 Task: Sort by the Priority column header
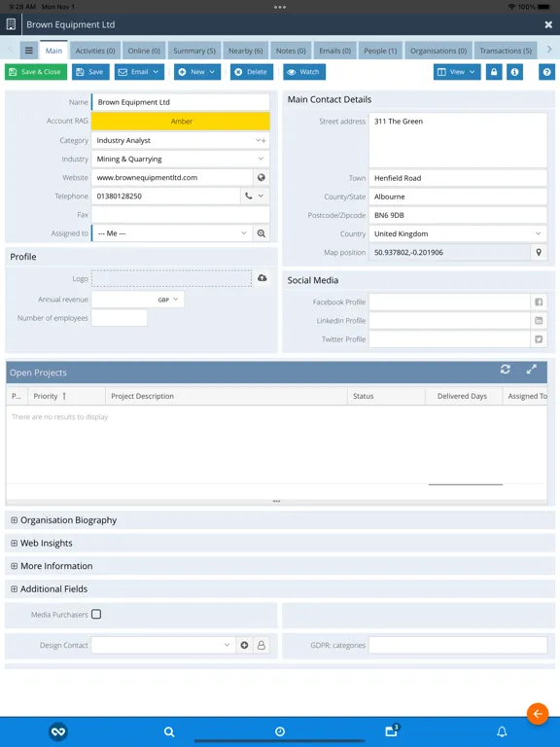tap(67, 396)
